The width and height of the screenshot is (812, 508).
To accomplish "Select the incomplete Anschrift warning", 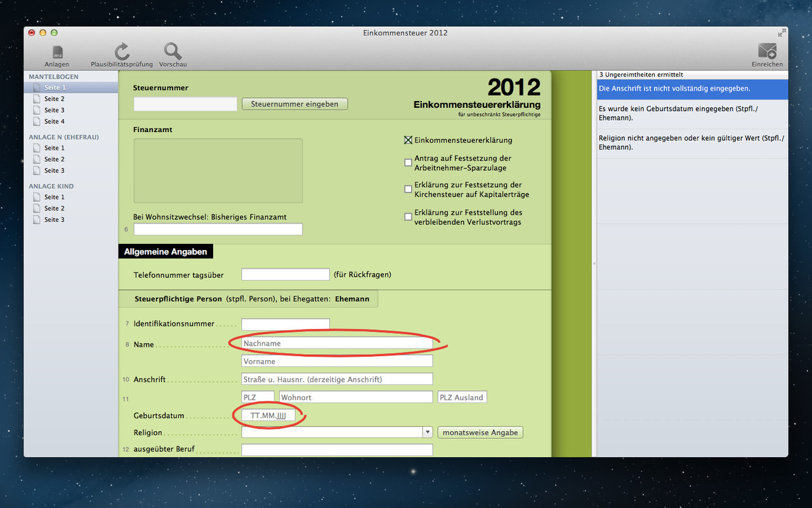I will pyautogui.click(x=692, y=89).
